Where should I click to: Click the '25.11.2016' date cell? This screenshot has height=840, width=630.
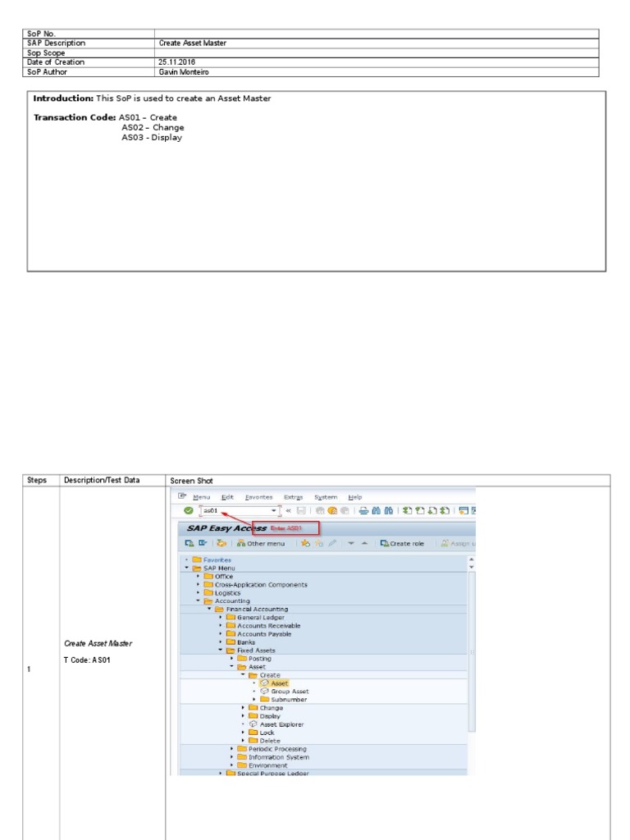(x=377, y=62)
